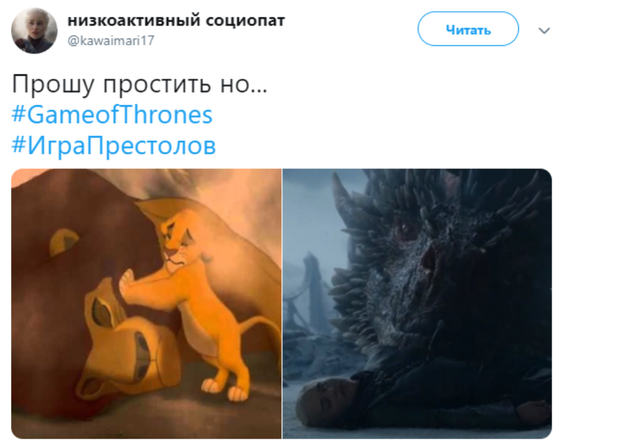Open the right dark dragon image
620x448 pixels.
point(417,304)
